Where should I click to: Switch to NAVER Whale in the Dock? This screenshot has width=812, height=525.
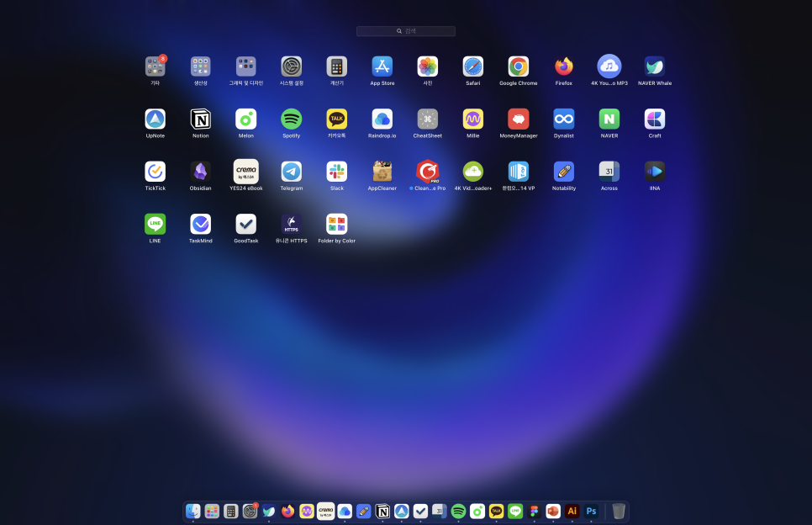[x=269, y=512]
